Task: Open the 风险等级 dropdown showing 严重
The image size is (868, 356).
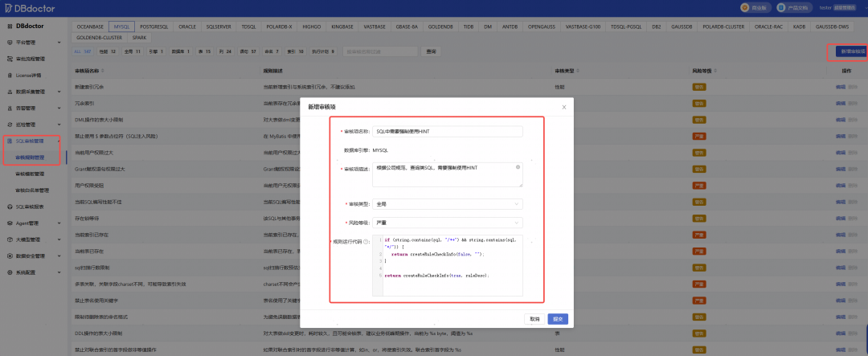Action: tap(448, 223)
